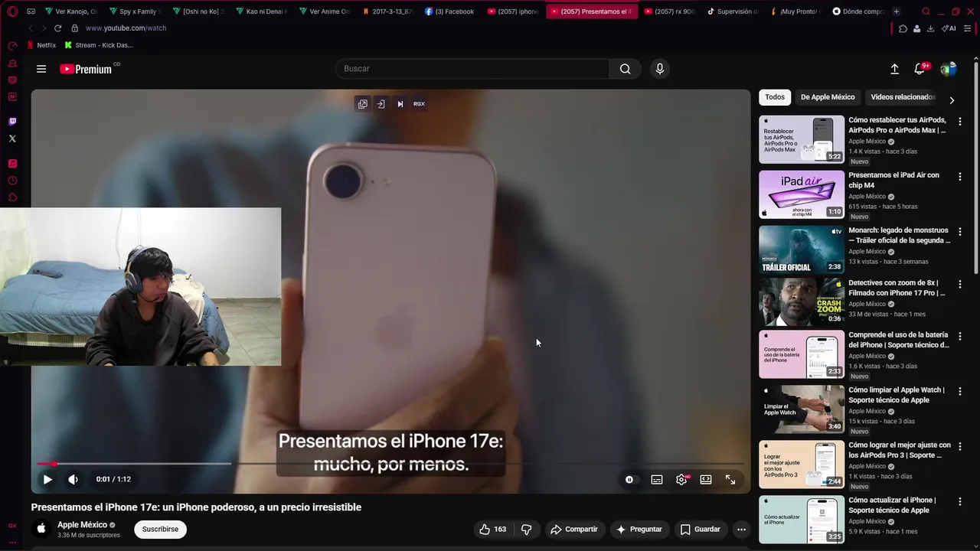Open options menu for Detectives con zoom video
This screenshot has width=980, height=551.
960,284
